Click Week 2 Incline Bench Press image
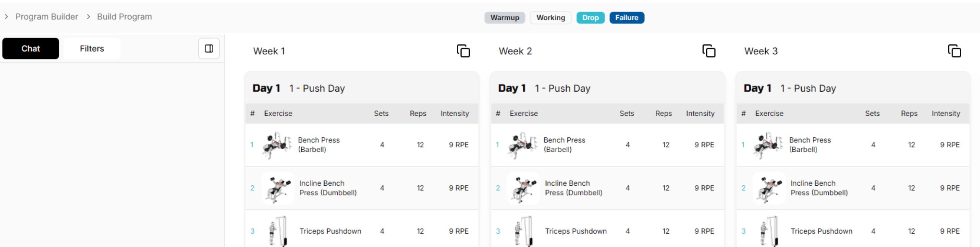The width and height of the screenshot is (980, 247). pos(523,188)
